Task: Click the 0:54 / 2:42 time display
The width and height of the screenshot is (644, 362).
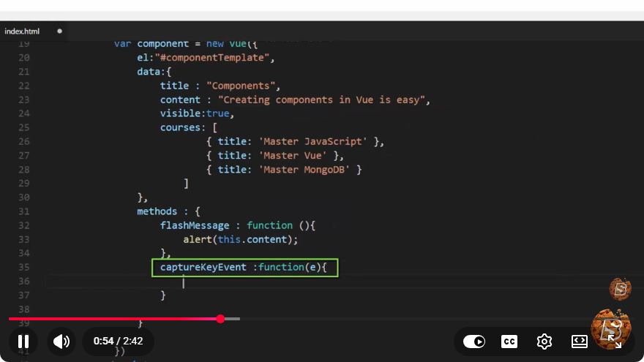Action: point(118,341)
